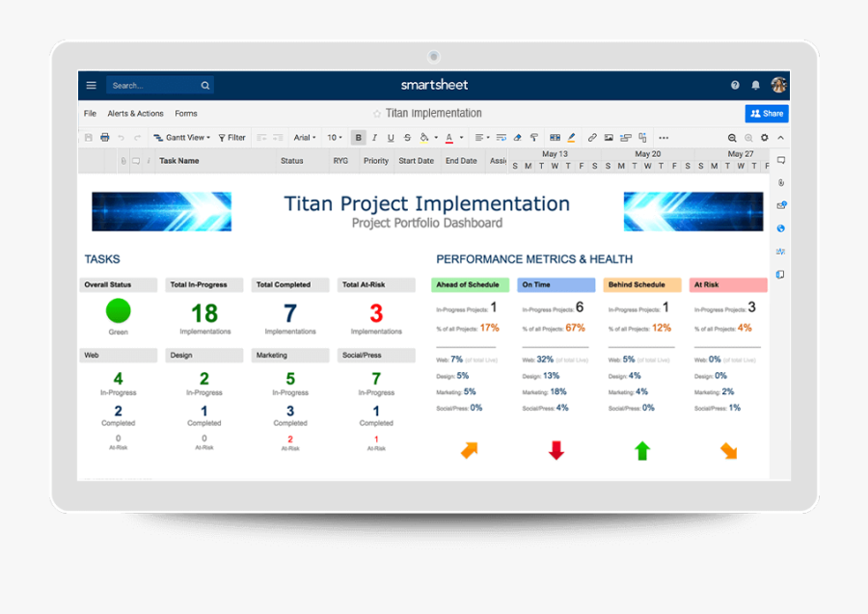Open the Arial font dropdown
The image size is (868, 614).
304,138
